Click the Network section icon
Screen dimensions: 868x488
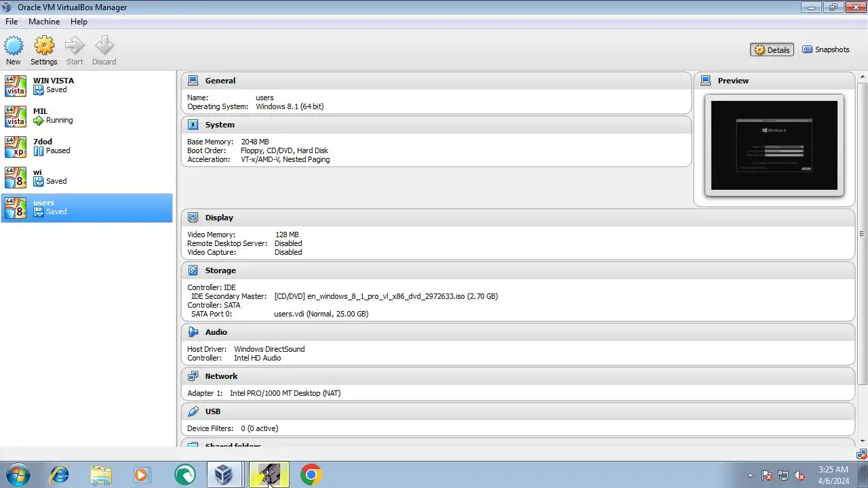193,376
